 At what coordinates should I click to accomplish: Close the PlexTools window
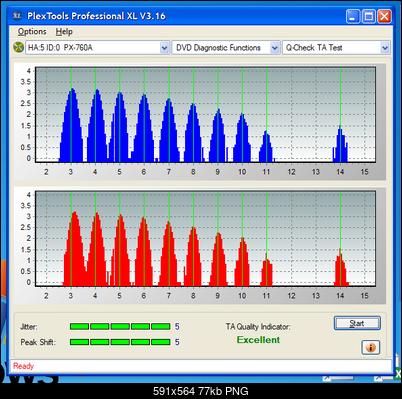(384, 16)
